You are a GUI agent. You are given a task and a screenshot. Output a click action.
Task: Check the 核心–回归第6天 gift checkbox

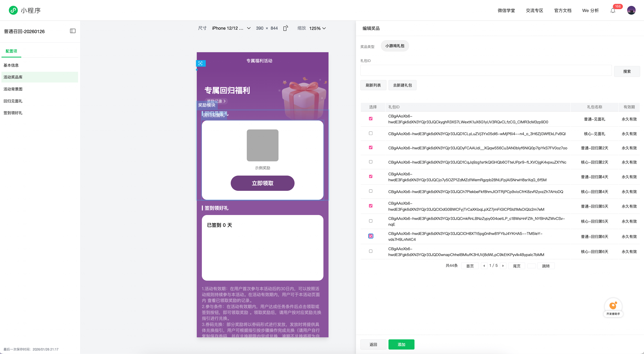(x=371, y=251)
